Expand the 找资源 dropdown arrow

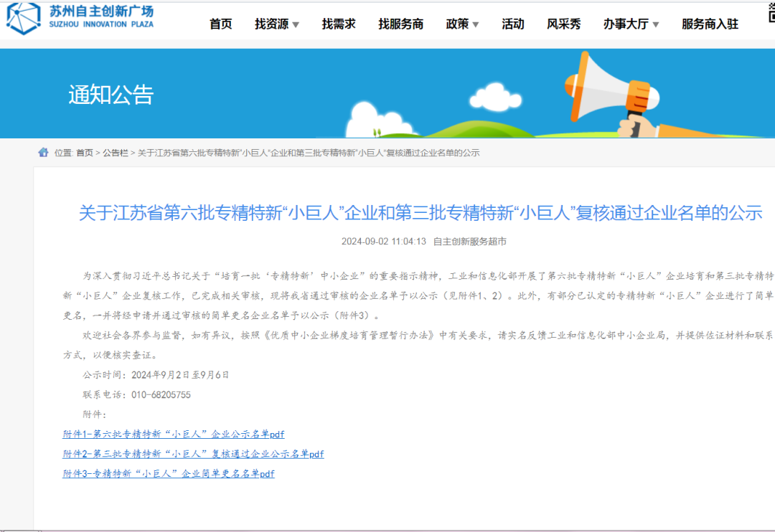point(296,24)
